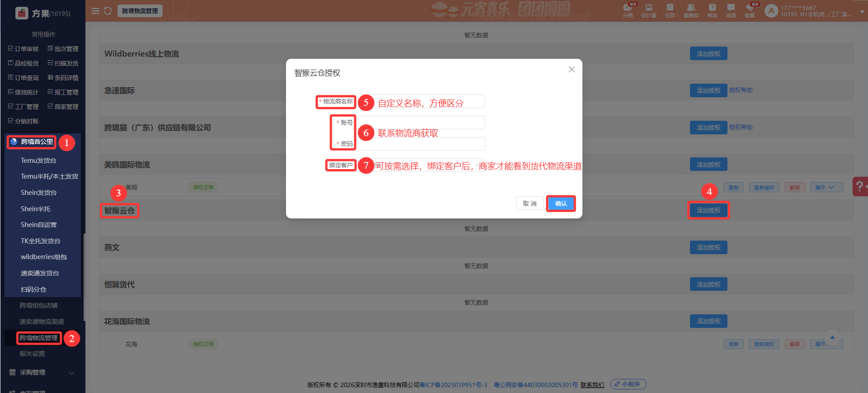The height and width of the screenshot is (393, 868).
Task: Click the page refresh icon in header
Action: (108, 11)
